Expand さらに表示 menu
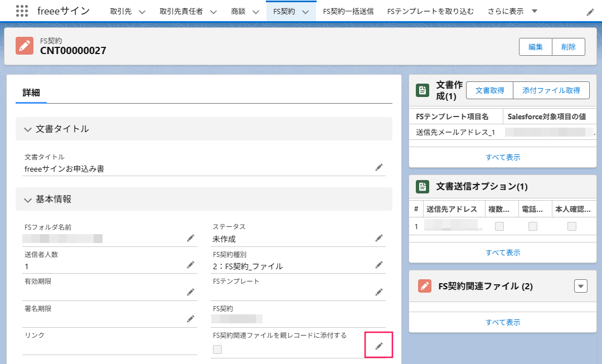Viewport: 602px width, 364px height. (x=513, y=12)
